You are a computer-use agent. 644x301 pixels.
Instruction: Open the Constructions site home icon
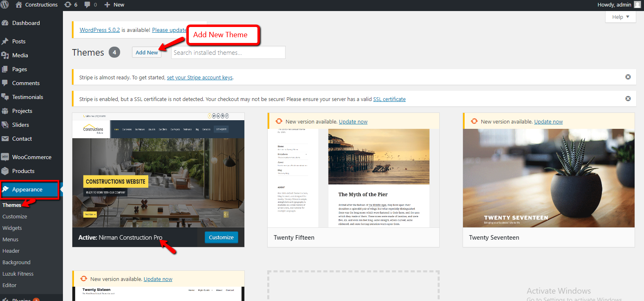coord(19,4)
